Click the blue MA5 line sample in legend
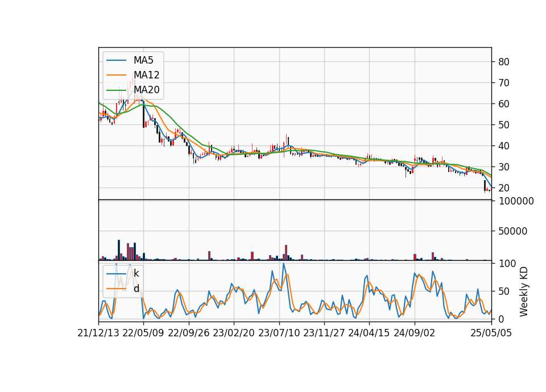Image resolution: width=546 pixels, height=392 pixels. [x=116, y=61]
